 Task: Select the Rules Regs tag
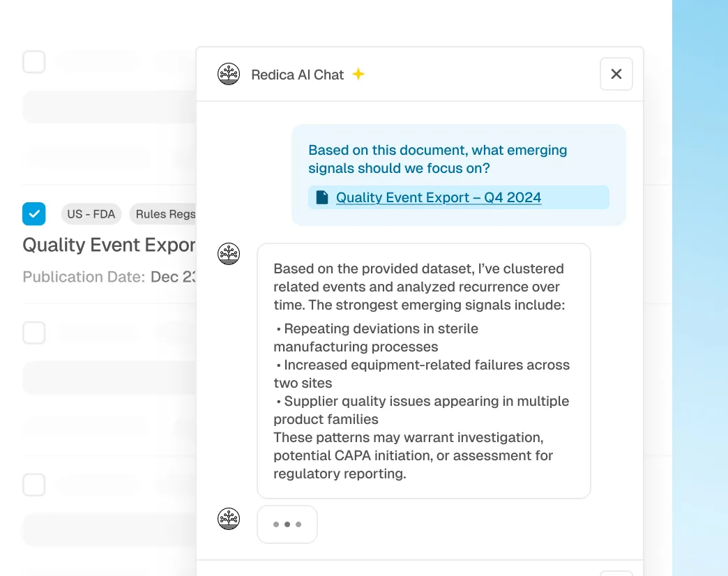point(165,214)
